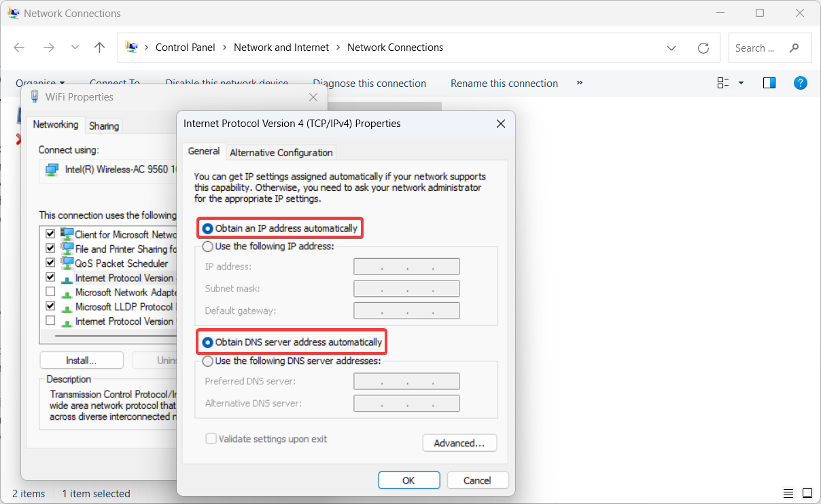Switch to Networking tab in WiFi Properties
821x504 pixels.
tap(56, 124)
